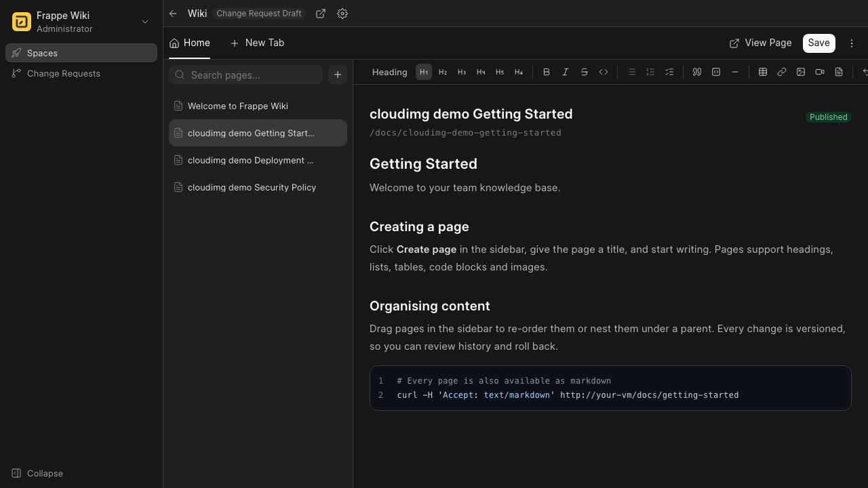Apply Heading 3 format in toolbar
The image size is (868, 488).
tap(462, 72)
